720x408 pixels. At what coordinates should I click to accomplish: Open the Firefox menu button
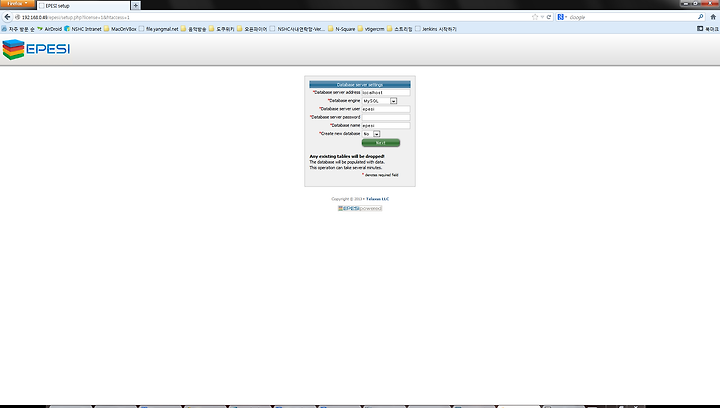(17, 4)
